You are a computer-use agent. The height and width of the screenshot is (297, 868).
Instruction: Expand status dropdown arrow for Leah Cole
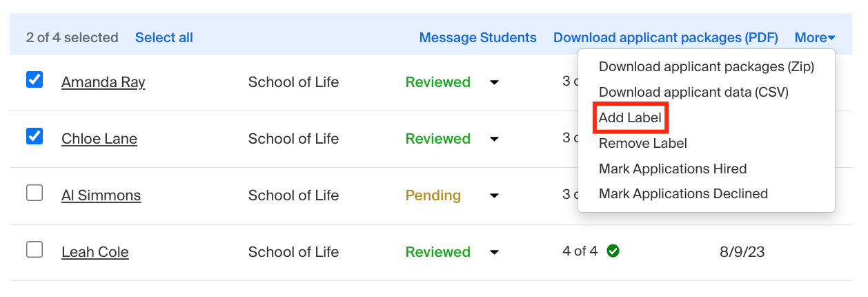click(x=494, y=252)
